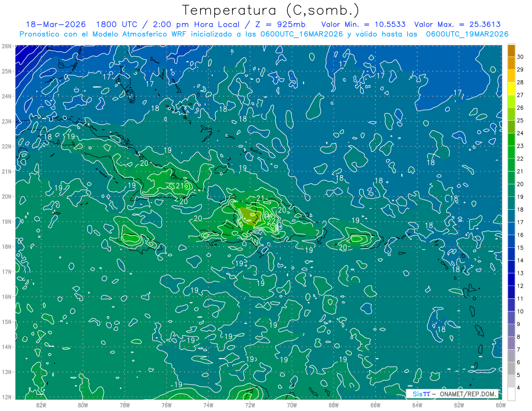Click the 15N latitude axis label
Viewport: 532px width, 411px height.
(7, 321)
